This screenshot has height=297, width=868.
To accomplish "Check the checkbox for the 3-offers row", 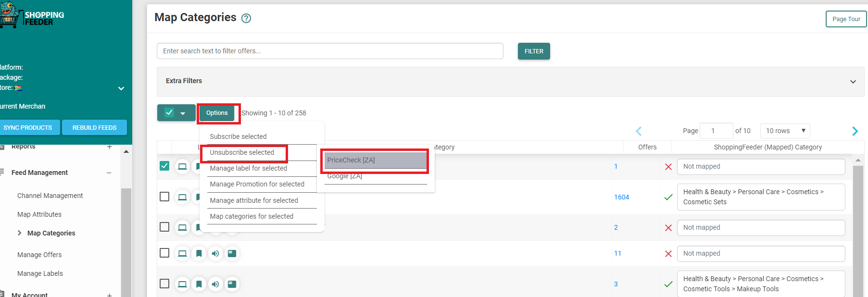I will [164, 284].
